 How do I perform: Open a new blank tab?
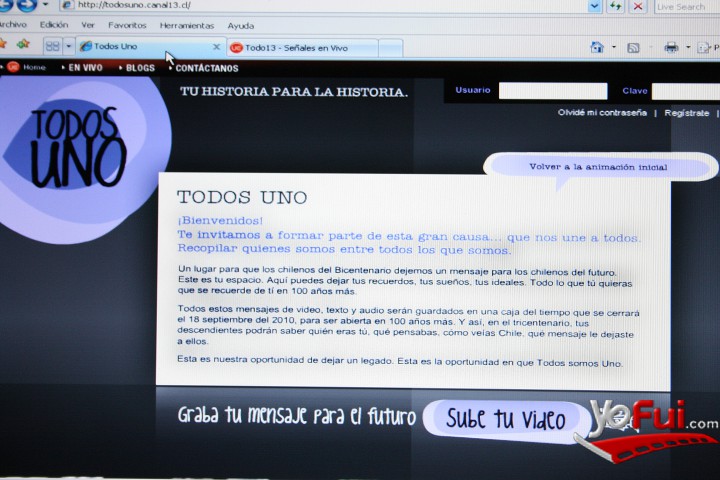pos(391,48)
